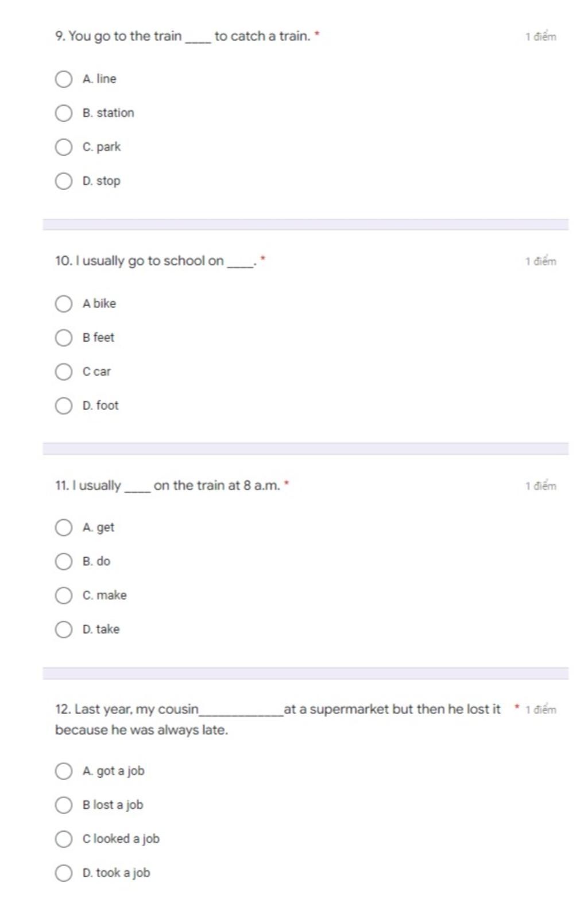Choose B. station radio option

click(64, 113)
